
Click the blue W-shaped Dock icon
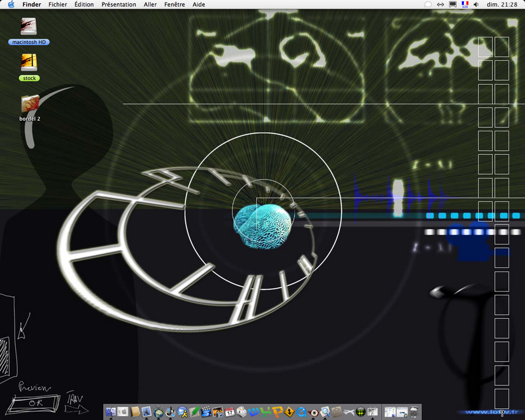254,411
